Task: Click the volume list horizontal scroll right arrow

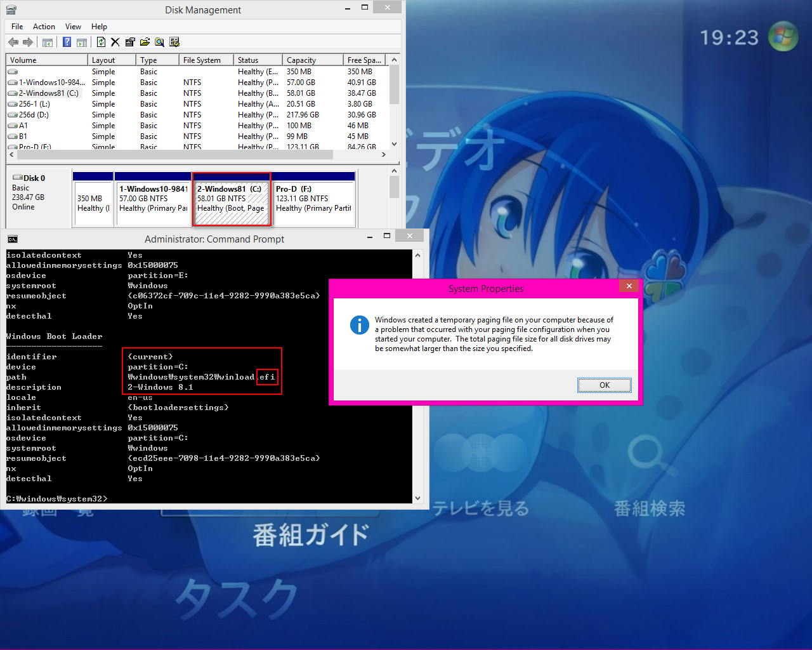Action: pos(383,154)
